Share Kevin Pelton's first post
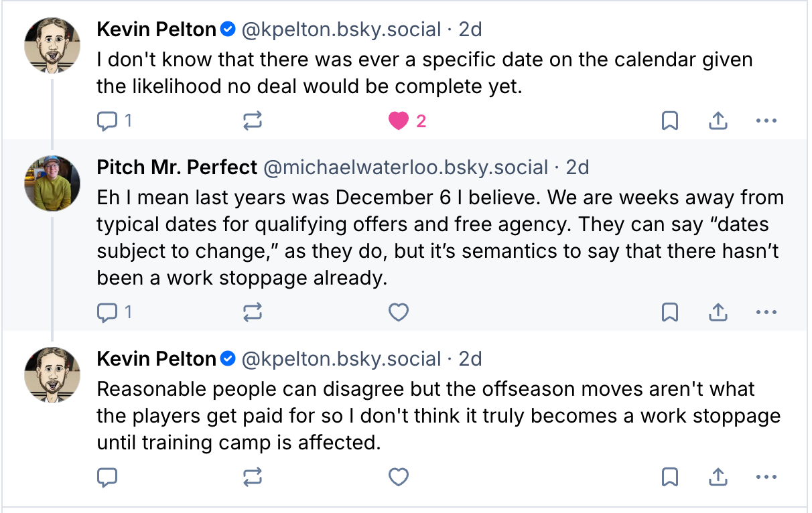812x513 pixels. tap(718, 121)
